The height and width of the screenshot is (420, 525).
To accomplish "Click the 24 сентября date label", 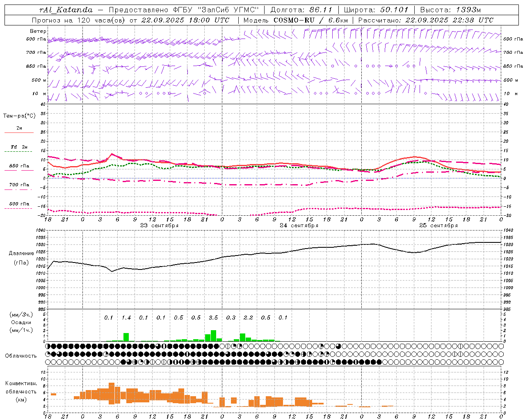I will pos(299,226).
